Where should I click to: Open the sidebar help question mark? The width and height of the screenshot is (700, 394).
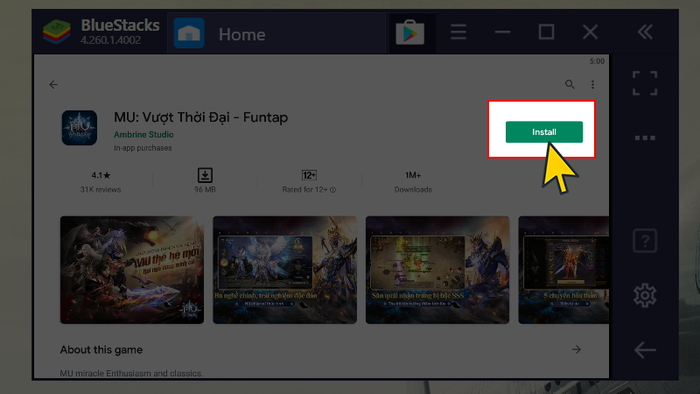pyautogui.click(x=645, y=241)
